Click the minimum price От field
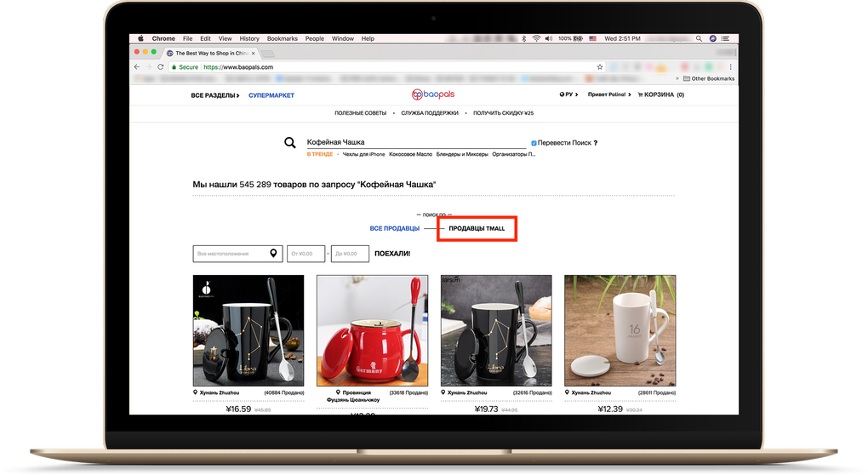 pyautogui.click(x=306, y=254)
